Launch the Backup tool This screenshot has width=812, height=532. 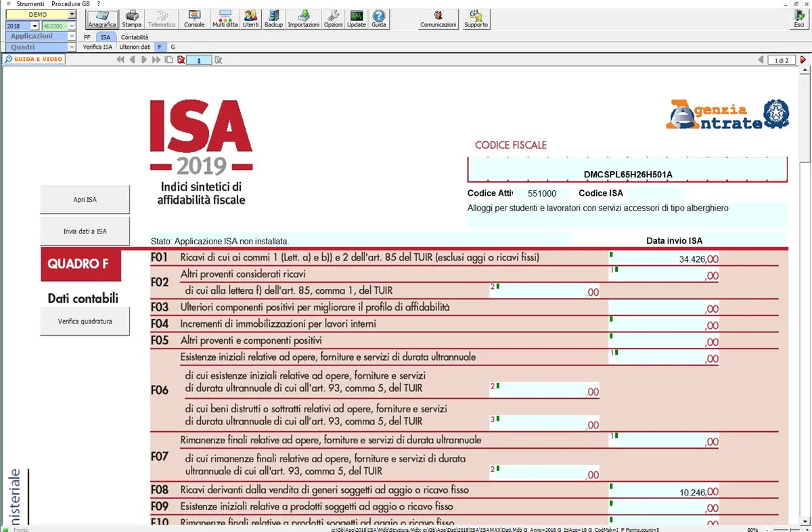[273, 19]
